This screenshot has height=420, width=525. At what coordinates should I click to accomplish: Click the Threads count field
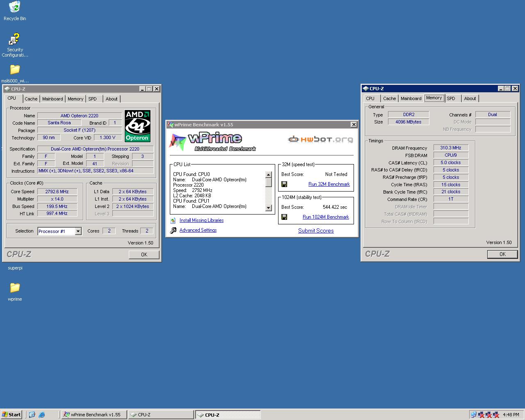[x=147, y=231]
